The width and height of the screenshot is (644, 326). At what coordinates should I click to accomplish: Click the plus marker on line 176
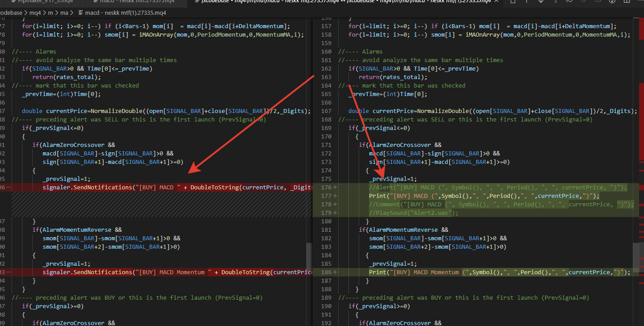pyautogui.click(x=335, y=188)
